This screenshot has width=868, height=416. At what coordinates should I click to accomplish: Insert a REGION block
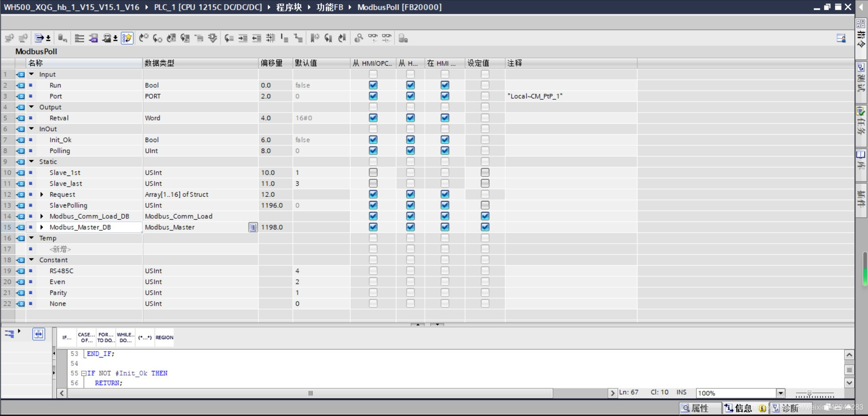click(164, 337)
